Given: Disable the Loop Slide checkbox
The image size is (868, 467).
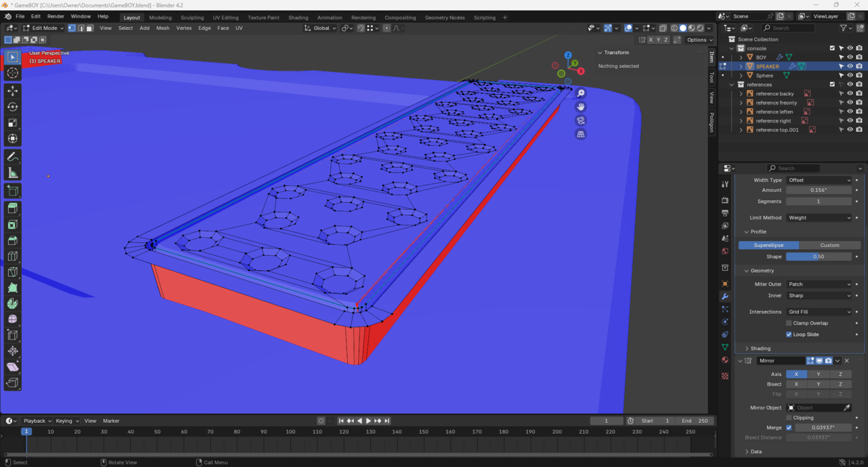Looking at the screenshot, I should (789, 335).
